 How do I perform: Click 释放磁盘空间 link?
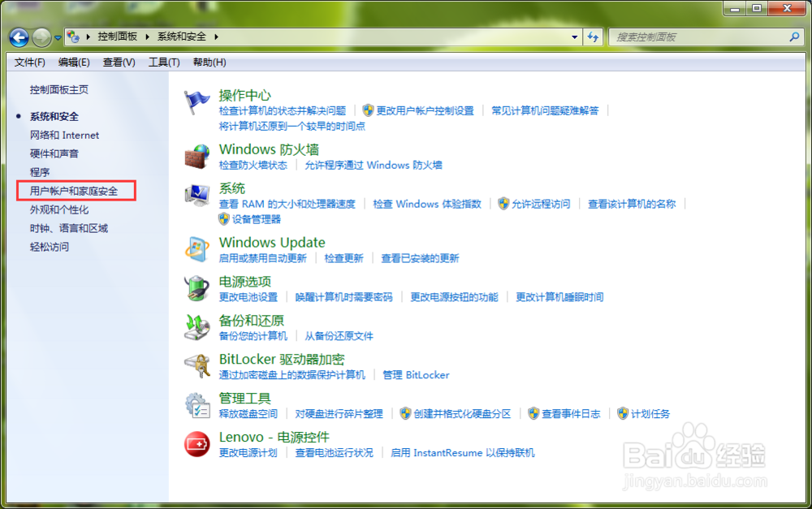(248, 414)
